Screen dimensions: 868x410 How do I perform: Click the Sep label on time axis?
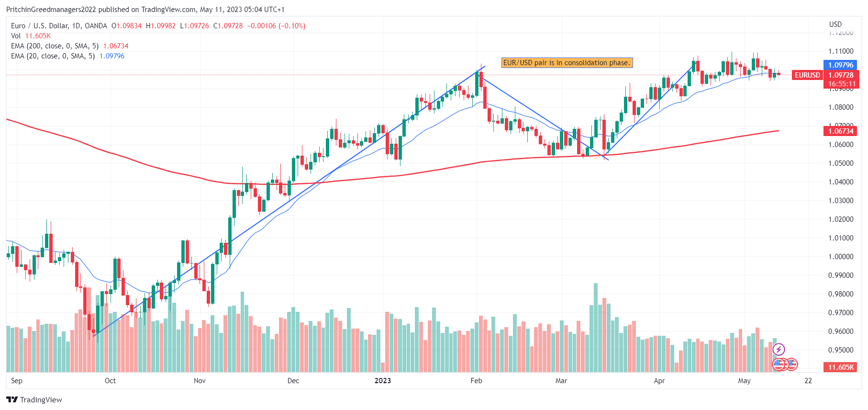[17, 381]
